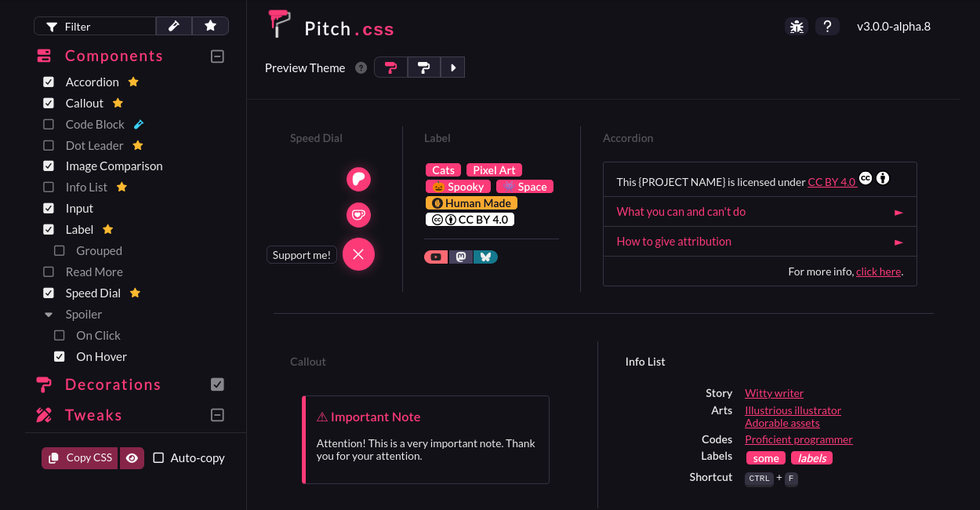
Task: Collapse the Spoiler tree item
Action: 49,315
